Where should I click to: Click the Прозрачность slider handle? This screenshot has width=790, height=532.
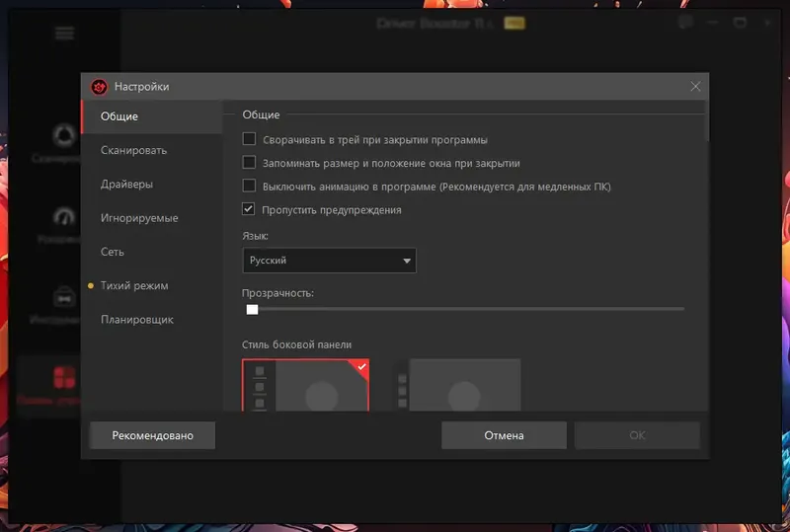(252, 309)
